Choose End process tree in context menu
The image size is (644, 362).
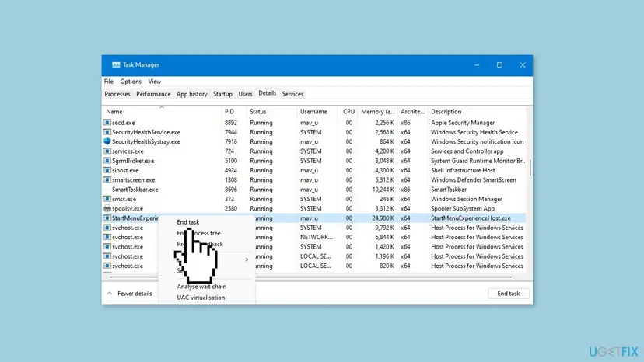pyautogui.click(x=199, y=233)
